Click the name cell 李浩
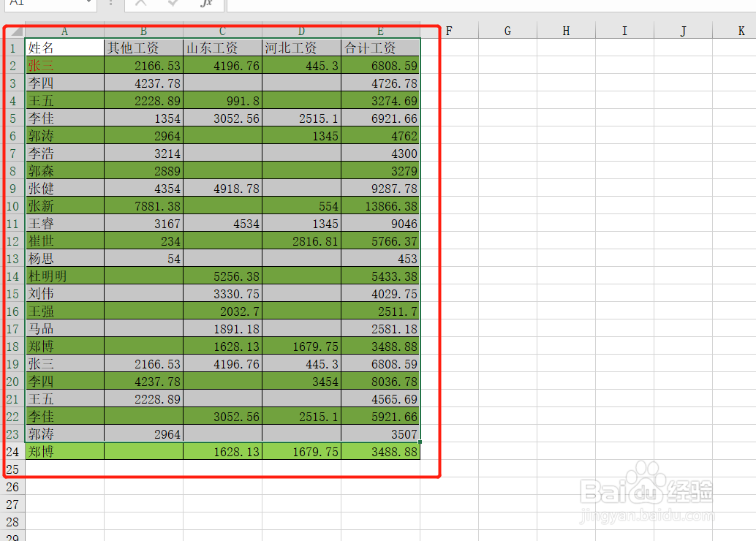Viewport: 756px width, 541px height. coord(64,154)
